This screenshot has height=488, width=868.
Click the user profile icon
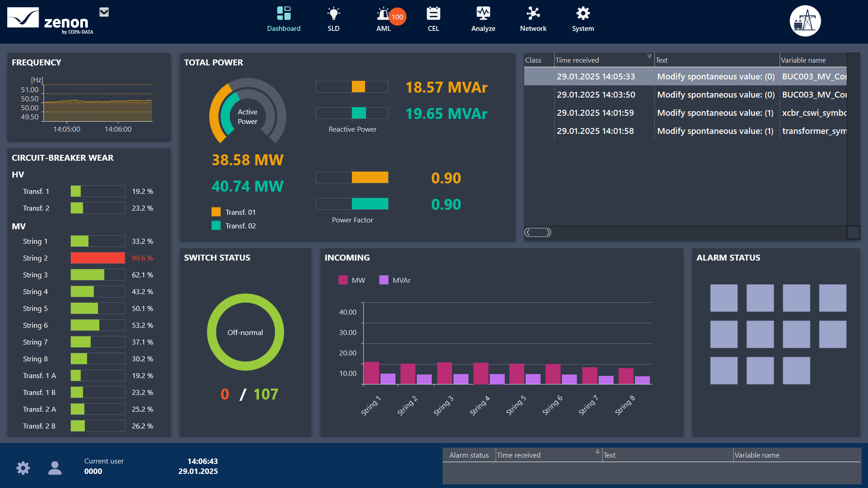tap(55, 468)
